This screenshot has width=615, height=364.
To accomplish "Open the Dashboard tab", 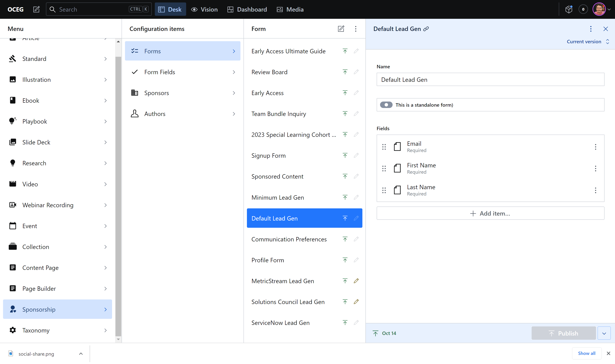I will click(247, 9).
